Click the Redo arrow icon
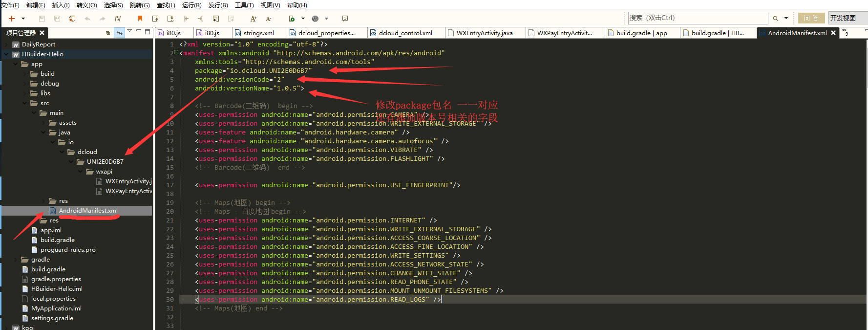This screenshot has width=868, height=330. coord(103,19)
